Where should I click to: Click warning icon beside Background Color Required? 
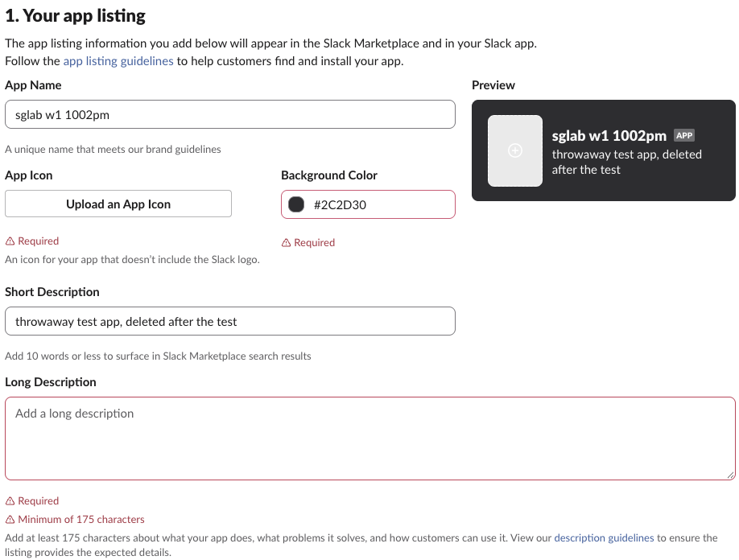click(286, 243)
